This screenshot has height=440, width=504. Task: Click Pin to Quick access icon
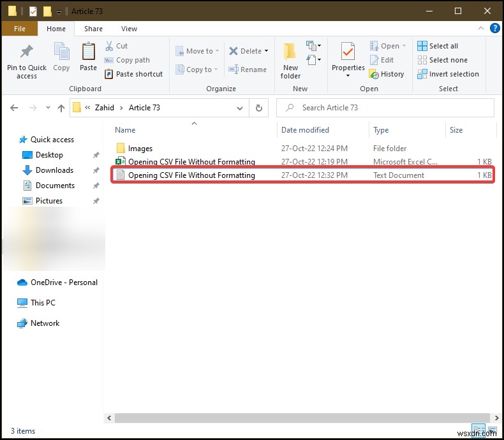(x=27, y=52)
